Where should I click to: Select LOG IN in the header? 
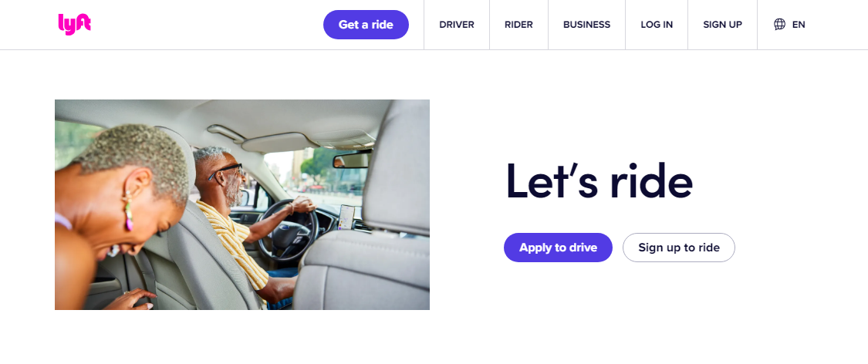[657, 25]
